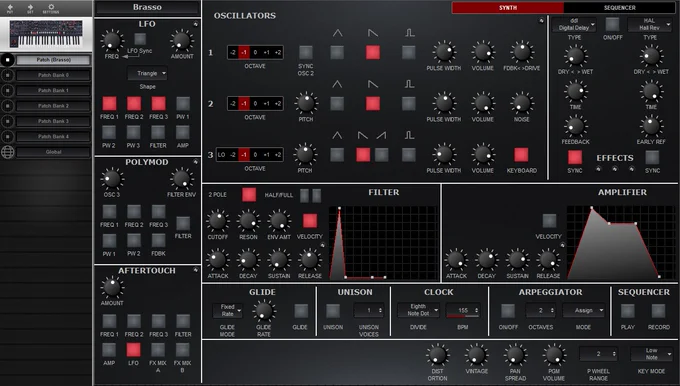680x386 pixels.
Task: Click the GET arrow icon
Action: 30,7
